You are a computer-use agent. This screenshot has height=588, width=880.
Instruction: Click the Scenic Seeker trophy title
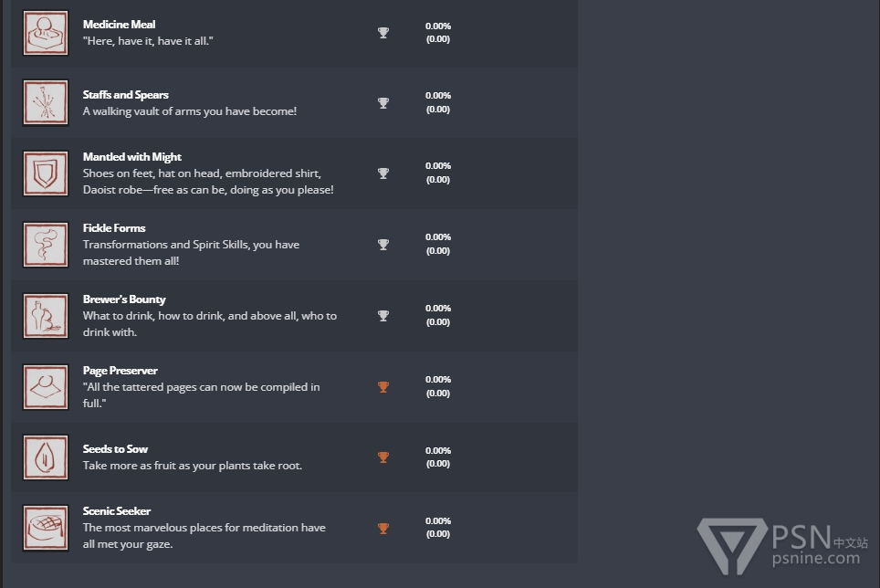coord(117,511)
